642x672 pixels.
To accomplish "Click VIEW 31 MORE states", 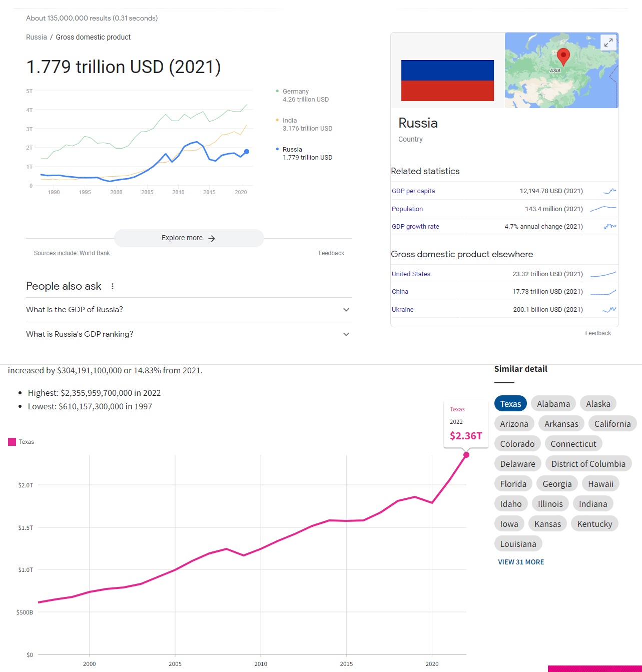I will coord(521,562).
